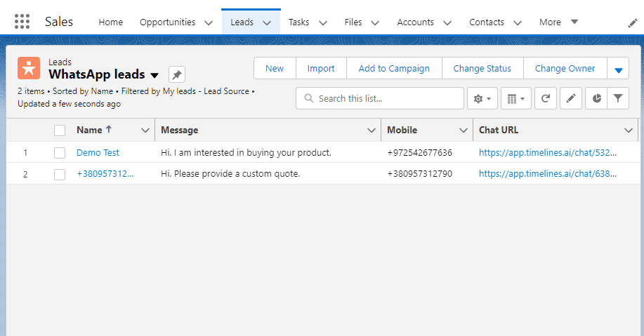The height and width of the screenshot is (336, 644).
Task: Edit list inline with pencil button
Action: pyautogui.click(x=571, y=98)
